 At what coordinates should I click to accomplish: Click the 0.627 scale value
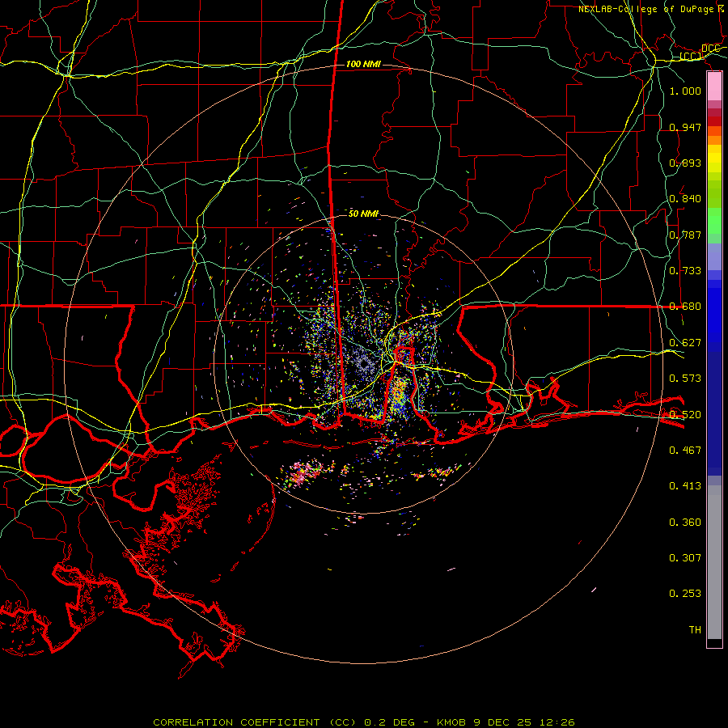pyautogui.click(x=685, y=342)
